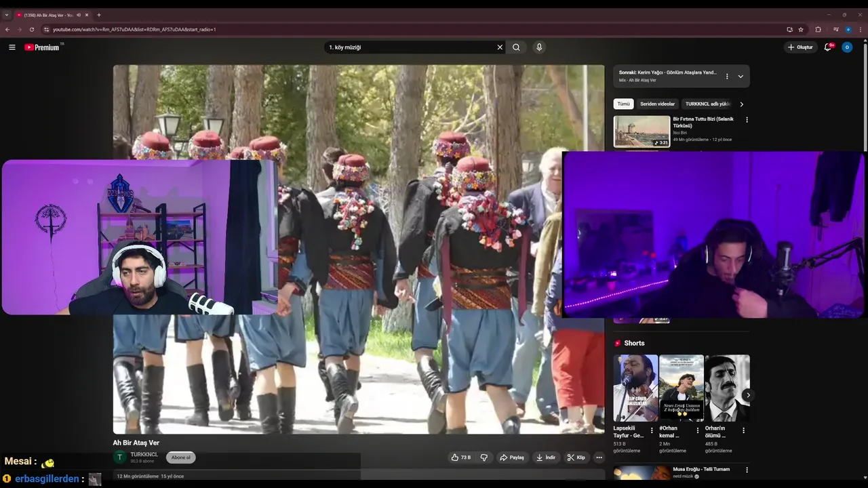Screen dimensions: 868x488
Task: Download video with İndir button
Action: (546, 457)
